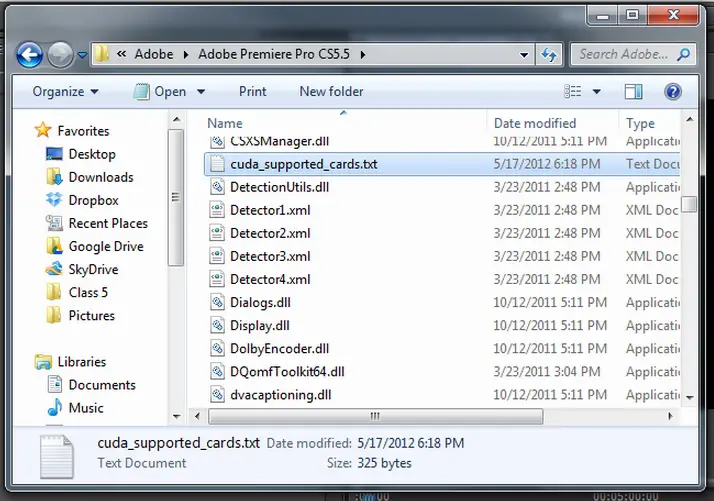Select dvacaptioning.dll file icon
Viewport: 714px width, 501px height.
click(217, 395)
